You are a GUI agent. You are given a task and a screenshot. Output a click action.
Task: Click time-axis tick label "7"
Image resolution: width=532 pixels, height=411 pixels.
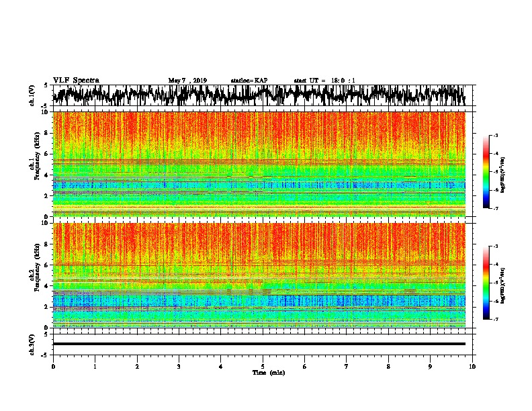point(347,367)
